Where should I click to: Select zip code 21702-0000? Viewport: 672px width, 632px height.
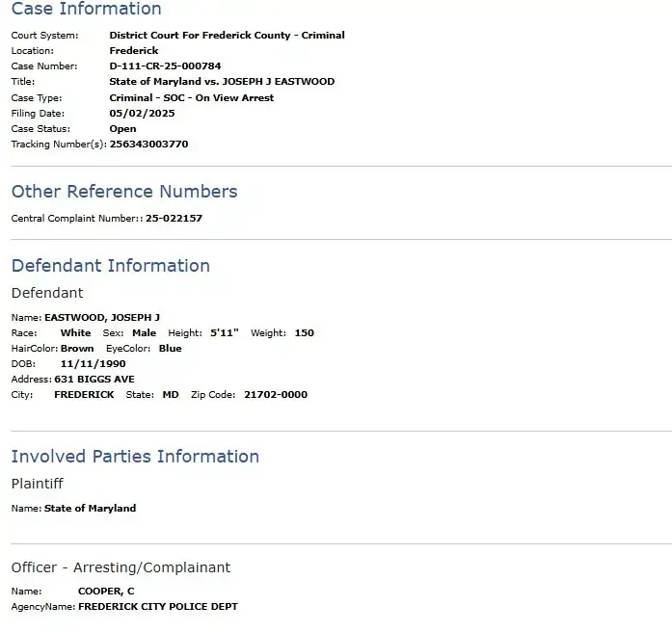(276, 394)
